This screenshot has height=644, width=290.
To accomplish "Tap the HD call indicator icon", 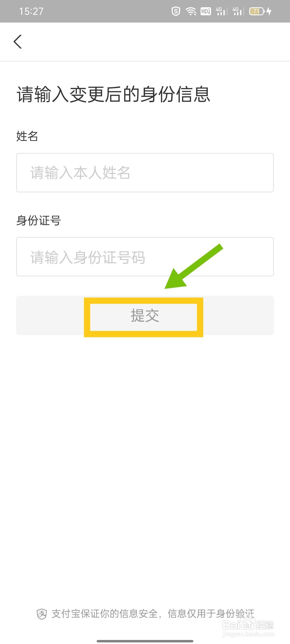I will [x=206, y=11].
